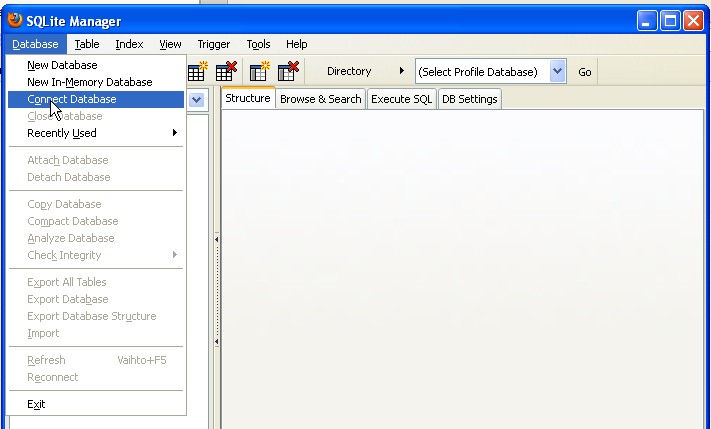Click the Go button
711x429 pixels.
pyautogui.click(x=584, y=72)
